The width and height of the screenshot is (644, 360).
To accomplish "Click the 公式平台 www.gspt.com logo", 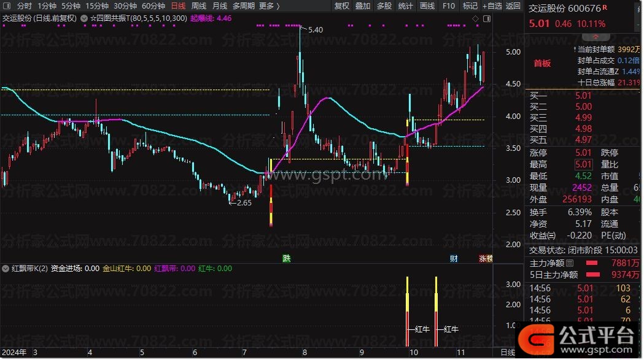I will click(578, 339).
